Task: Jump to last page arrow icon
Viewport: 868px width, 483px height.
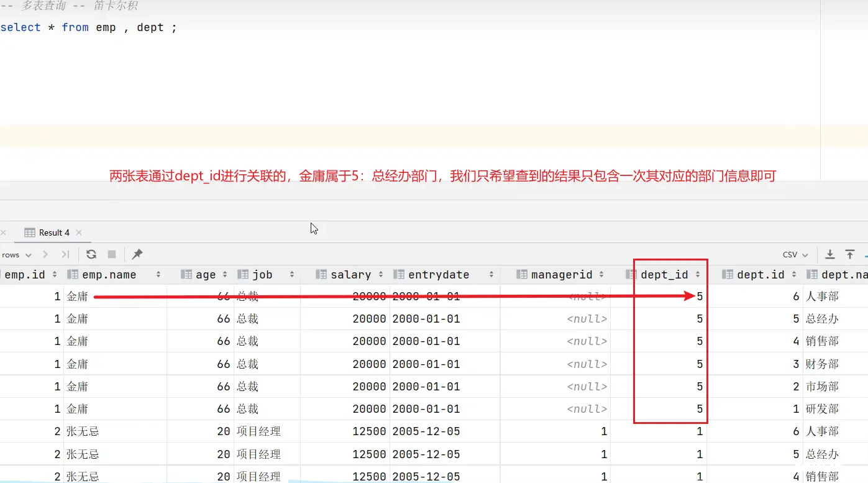Action: click(65, 254)
